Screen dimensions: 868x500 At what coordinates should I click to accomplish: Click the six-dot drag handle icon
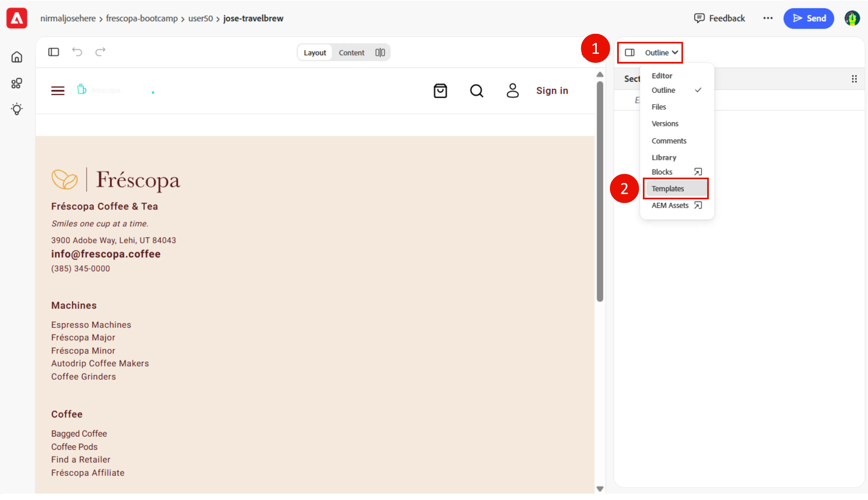coord(854,79)
